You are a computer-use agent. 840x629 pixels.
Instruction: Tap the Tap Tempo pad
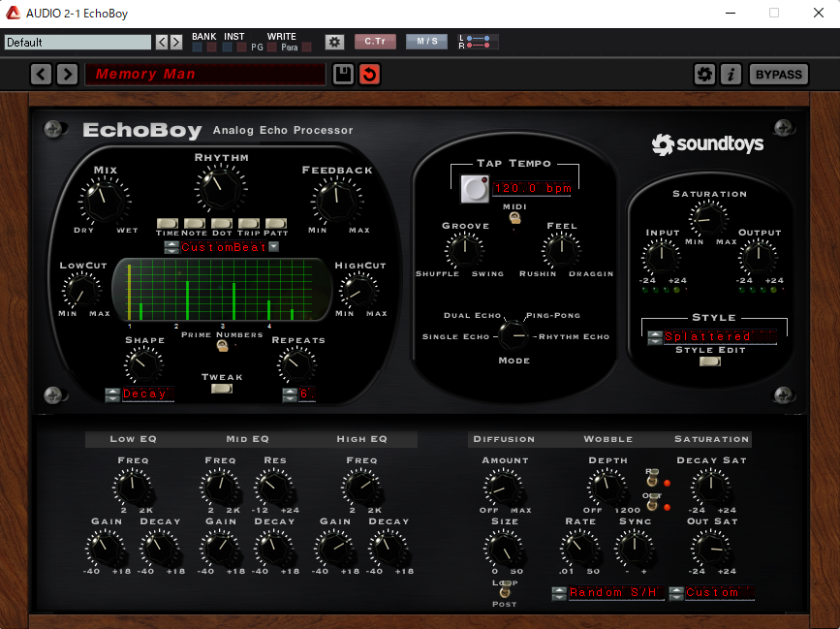475,189
